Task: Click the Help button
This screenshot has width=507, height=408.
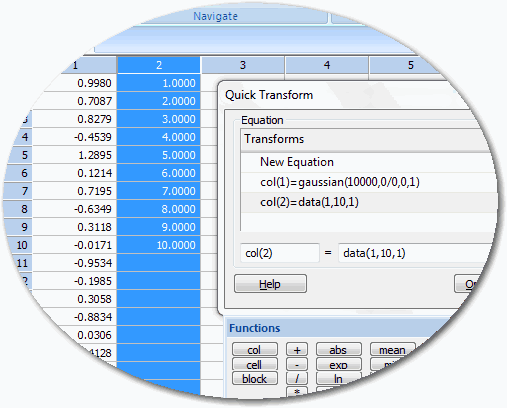Action: [270, 284]
